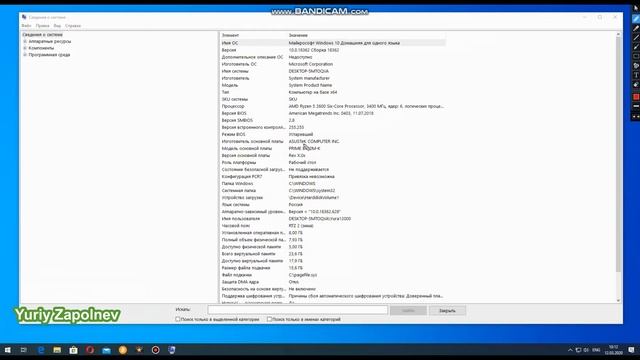Pick the pencil tool in drawing bar
This screenshot has height=360, width=640.
pyautogui.click(x=636, y=28)
